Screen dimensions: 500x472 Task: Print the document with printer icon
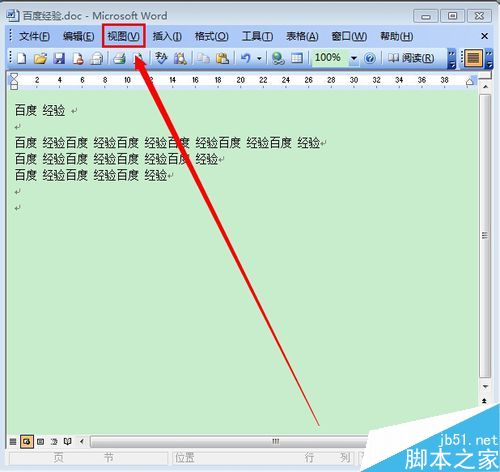pos(119,58)
